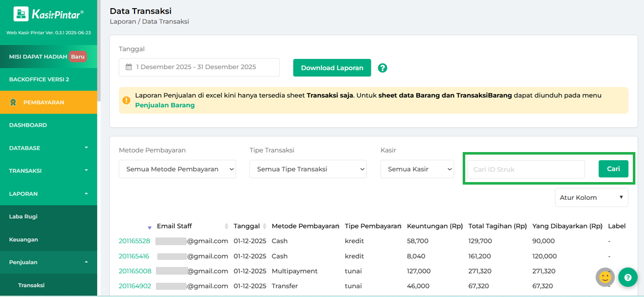
Task: Open transaction ID 201165528
Action: pos(135,241)
